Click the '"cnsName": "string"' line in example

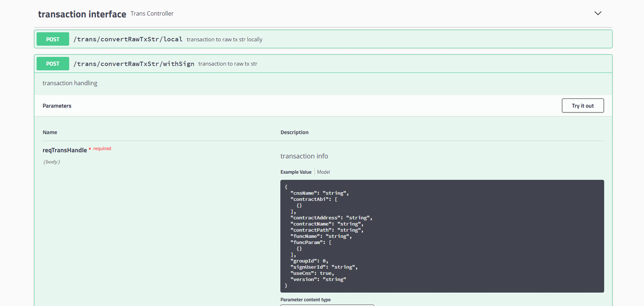click(319, 193)
